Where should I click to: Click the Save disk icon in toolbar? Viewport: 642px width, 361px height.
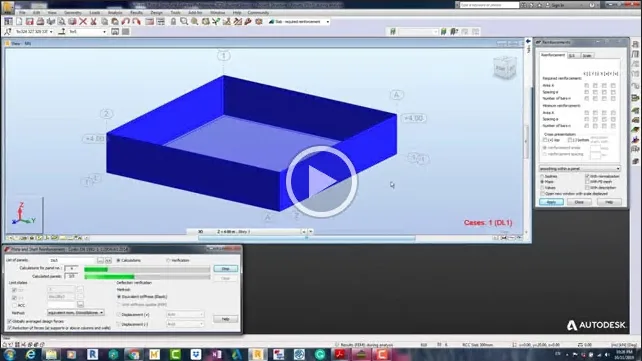(x=29, y=21)
